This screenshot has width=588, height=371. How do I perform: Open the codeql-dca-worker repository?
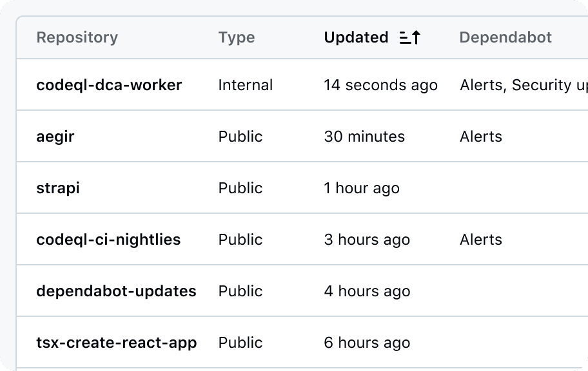coord(109,85)
